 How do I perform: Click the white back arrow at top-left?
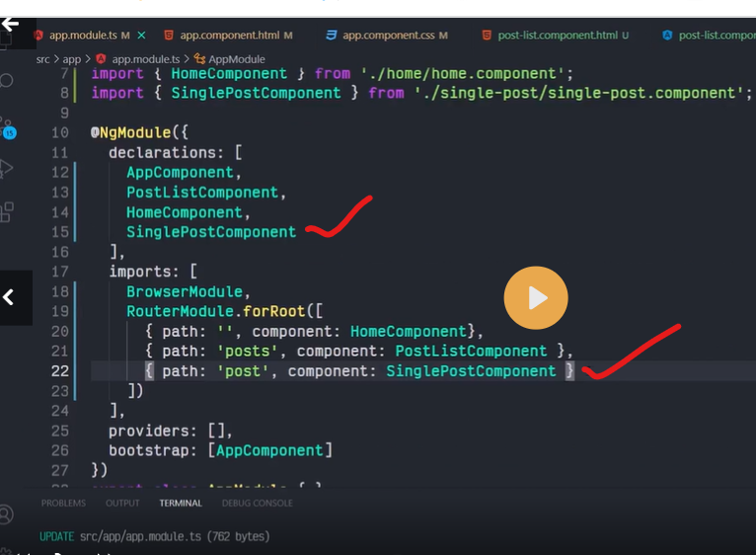pos(10,23)
